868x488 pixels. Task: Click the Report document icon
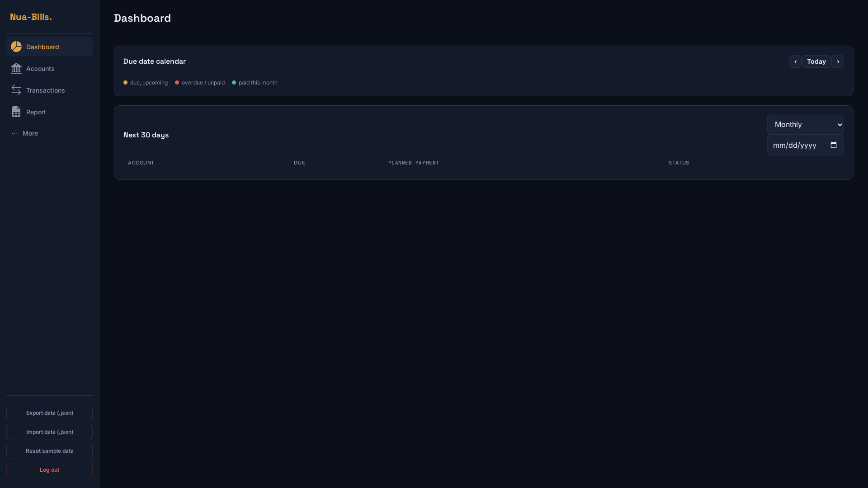(x=16, y=112)
